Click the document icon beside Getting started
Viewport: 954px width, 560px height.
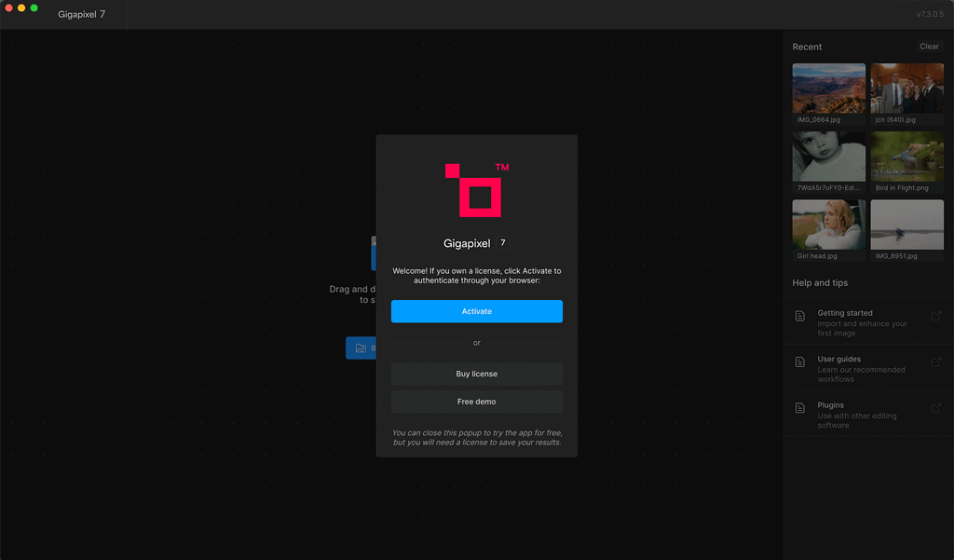pyautogui.click(x=800, y=317)
